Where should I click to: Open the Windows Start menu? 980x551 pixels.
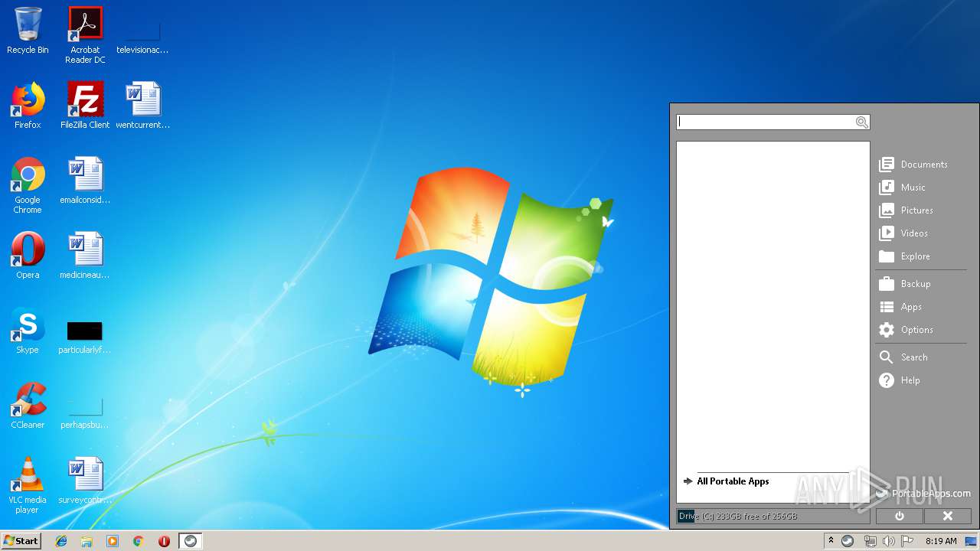(21, 541)
